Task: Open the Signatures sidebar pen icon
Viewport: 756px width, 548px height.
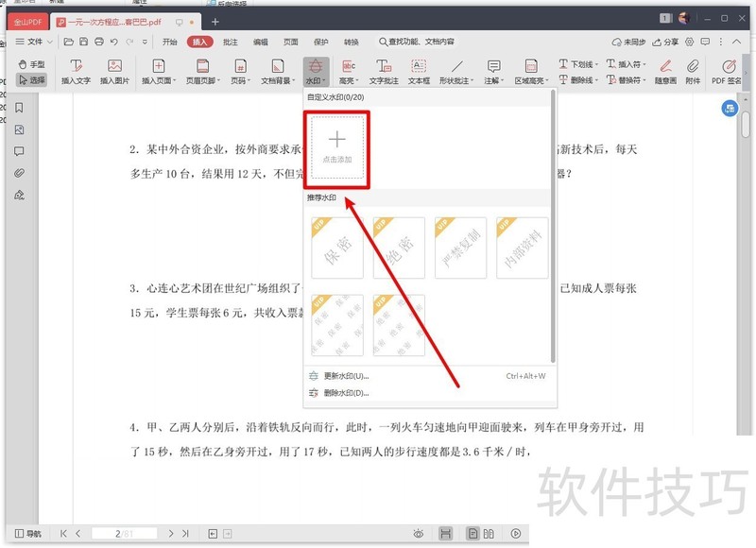Action: pos(19,195)
